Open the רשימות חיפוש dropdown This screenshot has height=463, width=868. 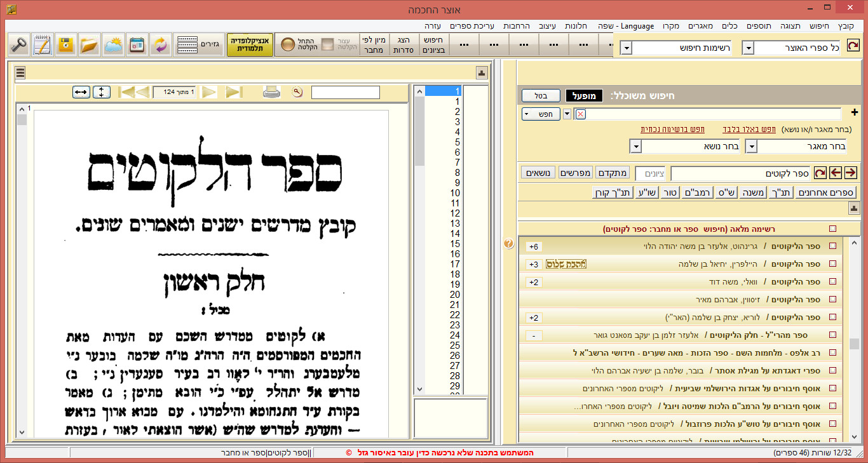click(625, 48)
